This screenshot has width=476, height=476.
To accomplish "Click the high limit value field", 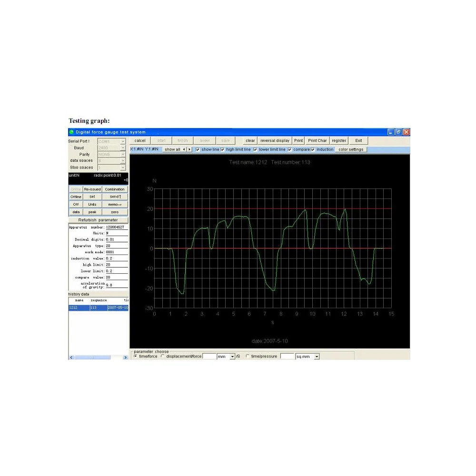I will (x=117, y=265).
